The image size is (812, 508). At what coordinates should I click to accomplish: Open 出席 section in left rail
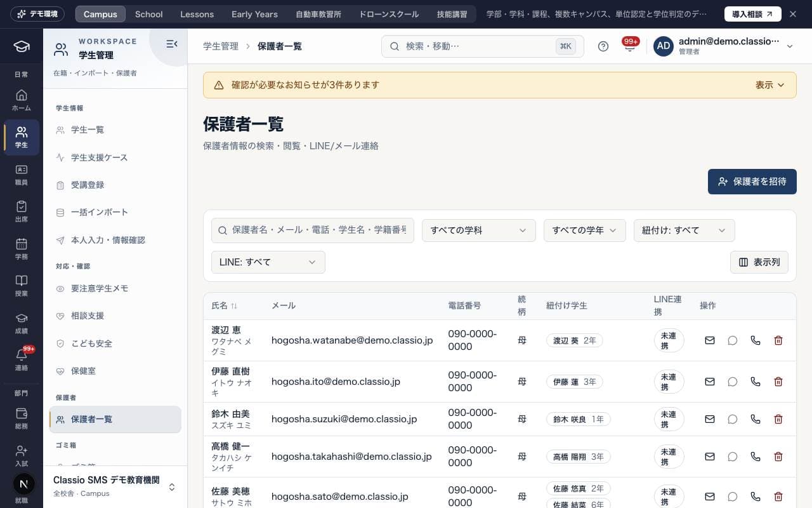[22, 211]
